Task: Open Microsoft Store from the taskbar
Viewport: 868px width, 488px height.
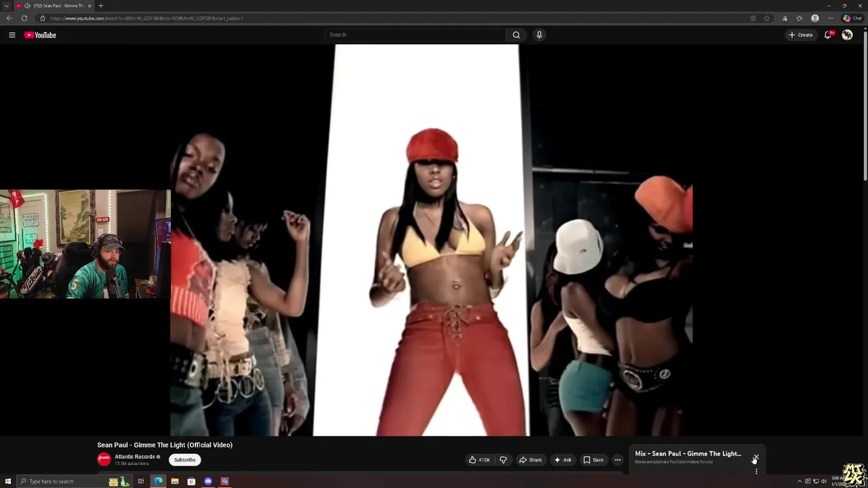Action: 191,481
